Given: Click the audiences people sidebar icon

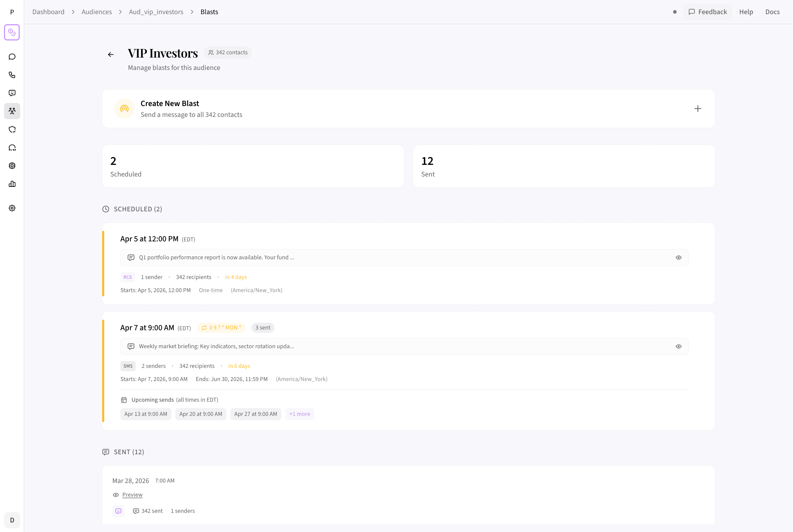Looking at the screenshot, I should point(12,111).
